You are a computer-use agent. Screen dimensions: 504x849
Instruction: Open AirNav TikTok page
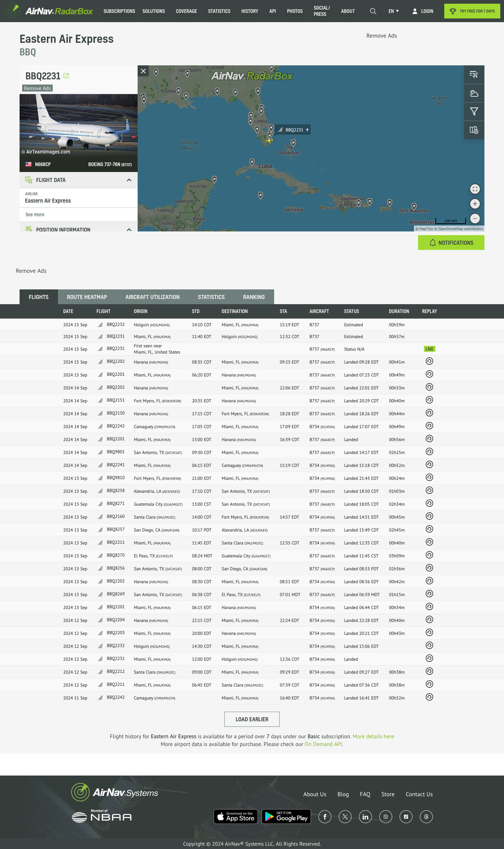click(x=406, y=817)
